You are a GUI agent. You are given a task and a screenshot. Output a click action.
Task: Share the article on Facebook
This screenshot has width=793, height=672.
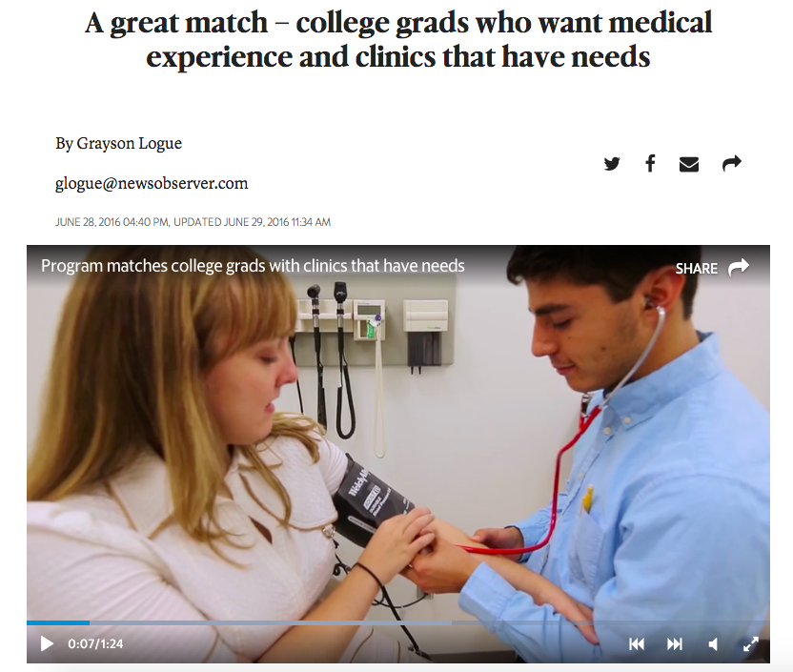(650, 163)
